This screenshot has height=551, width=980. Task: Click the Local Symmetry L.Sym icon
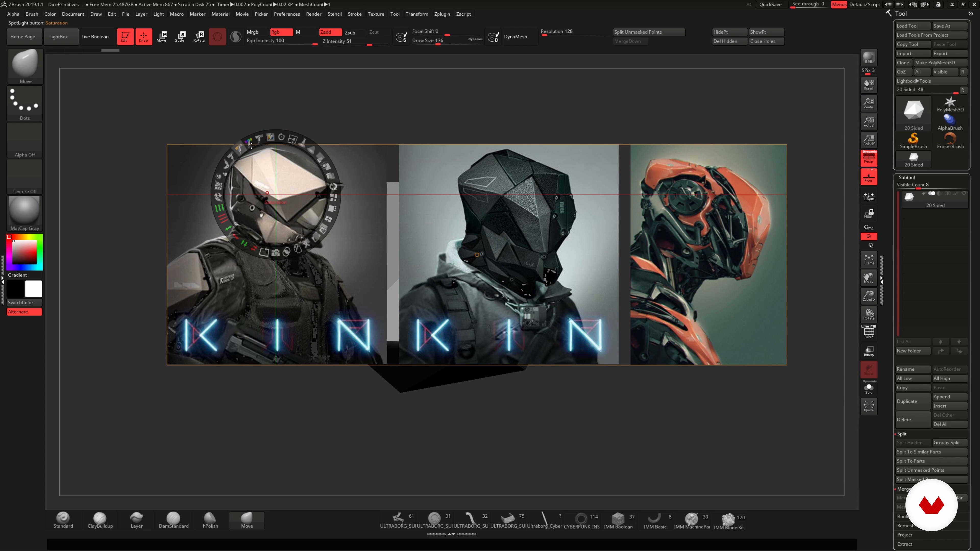point(868,196)
